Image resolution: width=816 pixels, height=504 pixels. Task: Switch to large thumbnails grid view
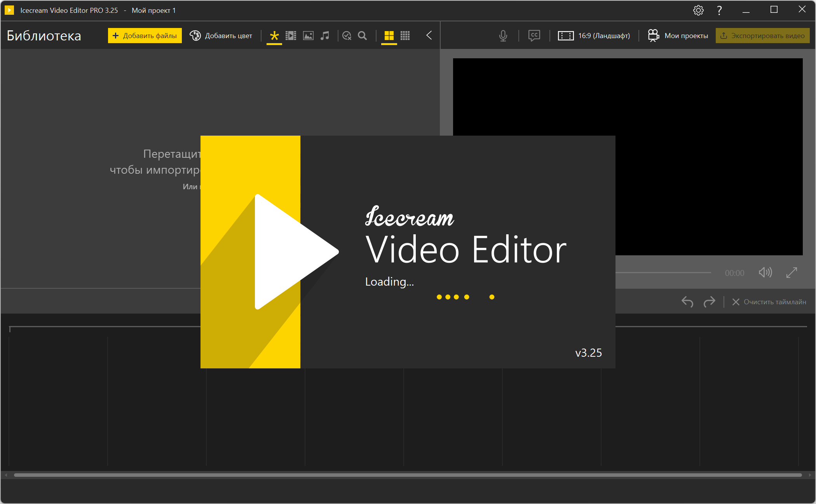[389, 36]
